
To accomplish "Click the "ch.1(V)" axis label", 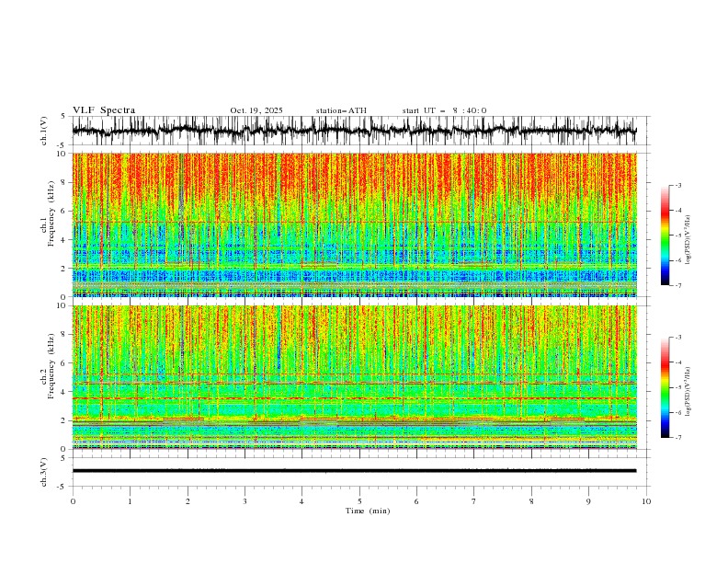I will point(44,131).
